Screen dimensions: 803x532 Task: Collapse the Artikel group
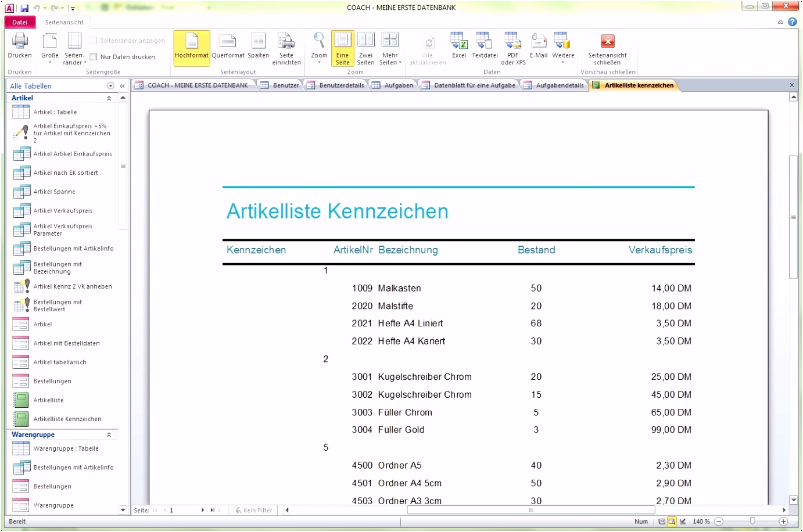point(109,98)
